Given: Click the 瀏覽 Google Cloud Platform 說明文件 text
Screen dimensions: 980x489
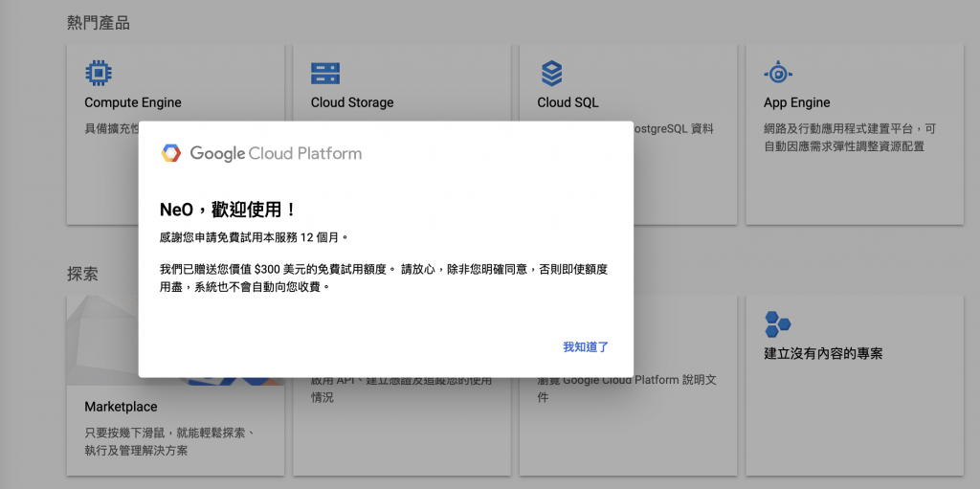Looking at the screenshot, I should tap(626, 389).
